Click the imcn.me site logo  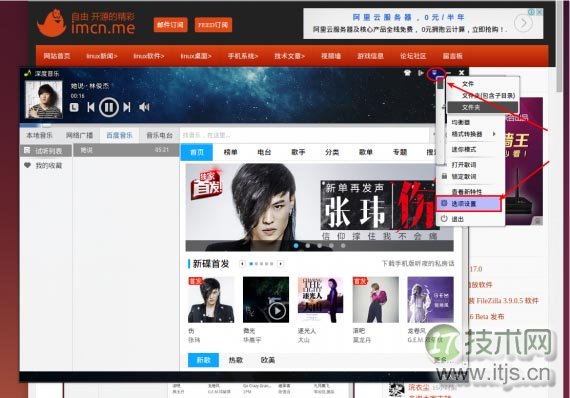click(86, 23)
